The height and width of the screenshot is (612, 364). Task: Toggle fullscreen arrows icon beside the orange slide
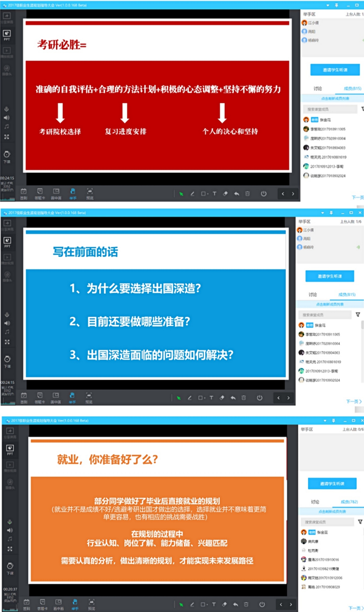10,549
